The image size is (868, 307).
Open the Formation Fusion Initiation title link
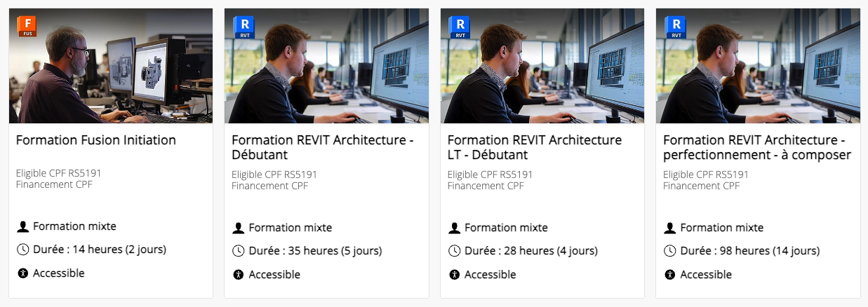96,140
